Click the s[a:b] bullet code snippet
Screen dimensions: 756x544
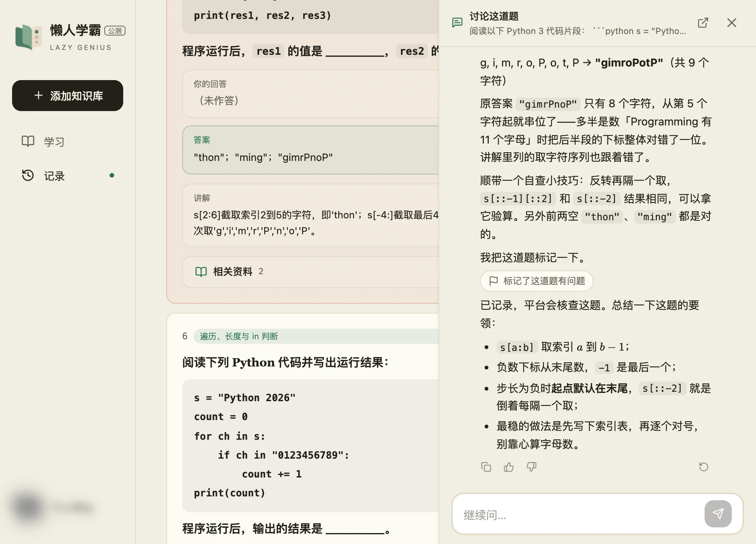coord(516,347)
